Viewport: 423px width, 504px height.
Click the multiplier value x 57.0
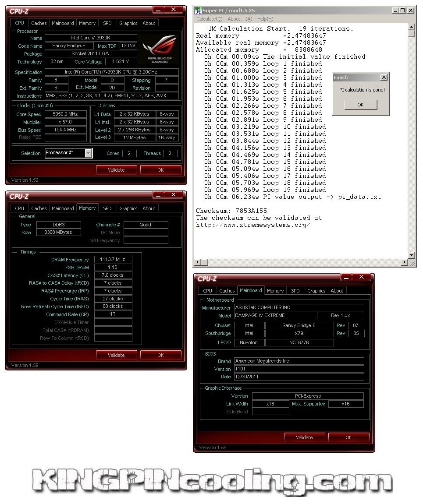pos(65,122)
